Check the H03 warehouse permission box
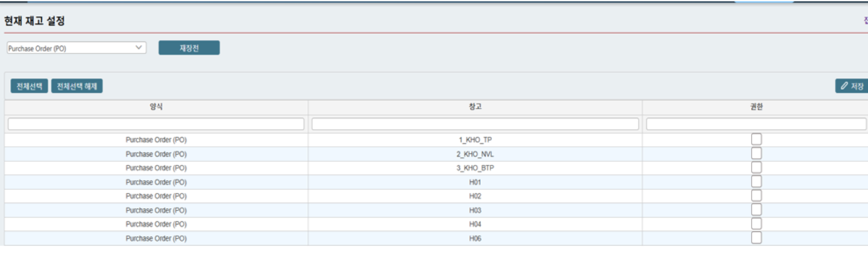Viewport: 868px width, 259px height. 756,210
